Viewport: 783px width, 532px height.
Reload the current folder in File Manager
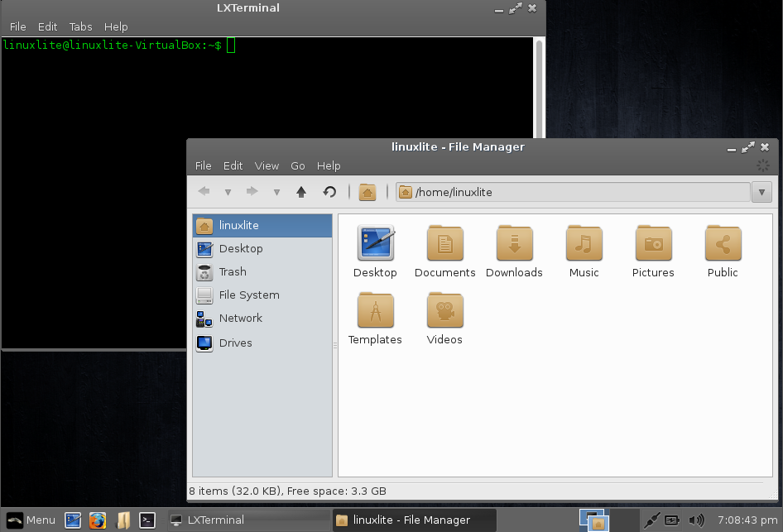point(329,192)
